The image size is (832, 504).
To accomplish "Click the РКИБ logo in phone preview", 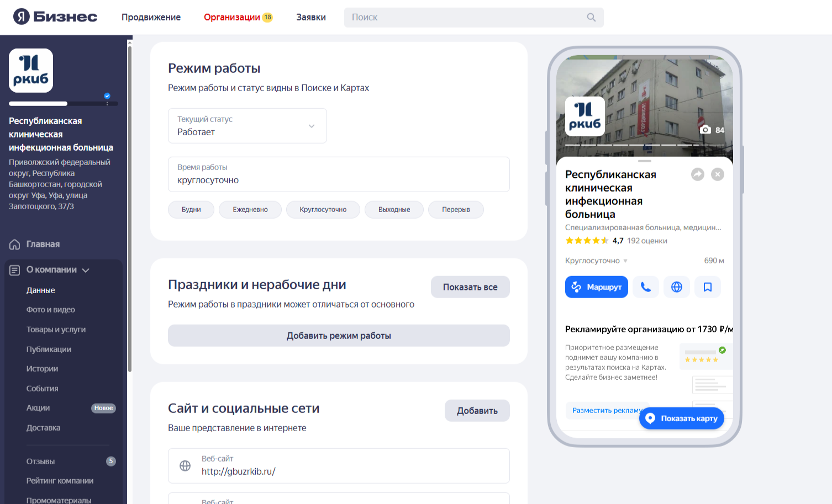I will pyautogui.click(x=585, y=116).
